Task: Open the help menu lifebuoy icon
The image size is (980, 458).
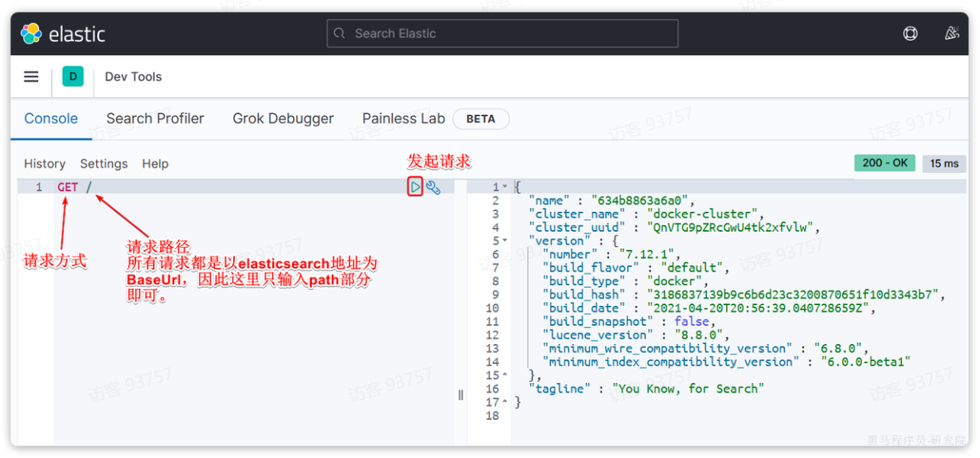Action: click(910, 33)
